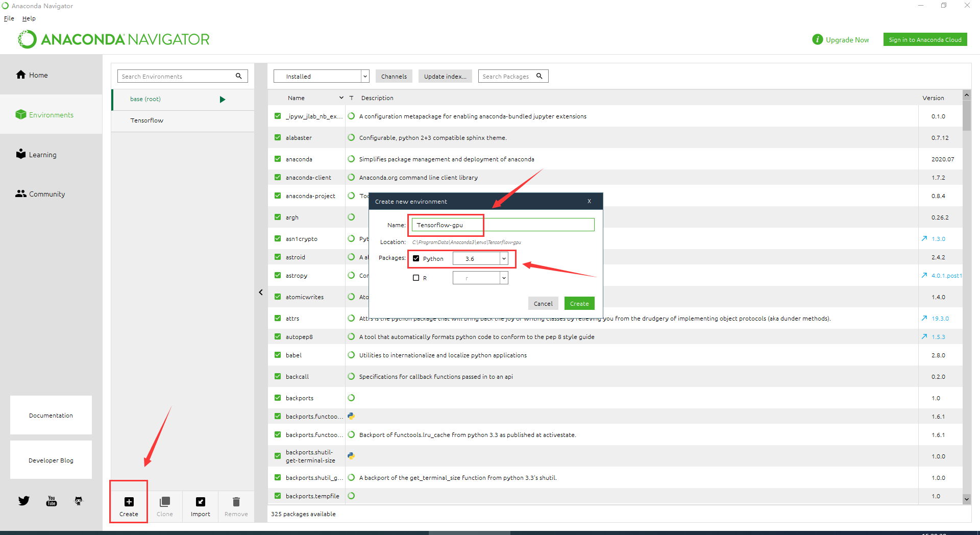Open the GitHub icon link
Viewport: 980px width, 535px height.
coord(79,501)
